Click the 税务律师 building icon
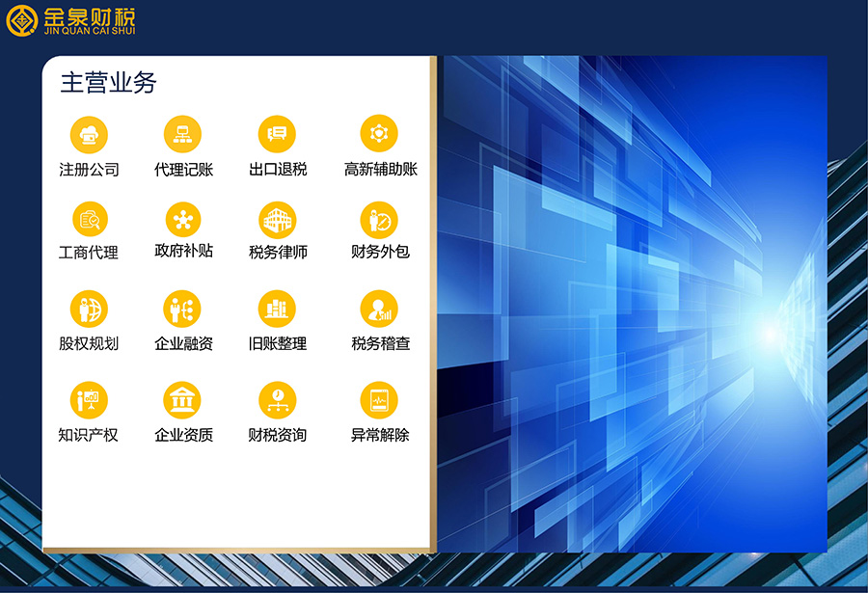 coord(278,220)
